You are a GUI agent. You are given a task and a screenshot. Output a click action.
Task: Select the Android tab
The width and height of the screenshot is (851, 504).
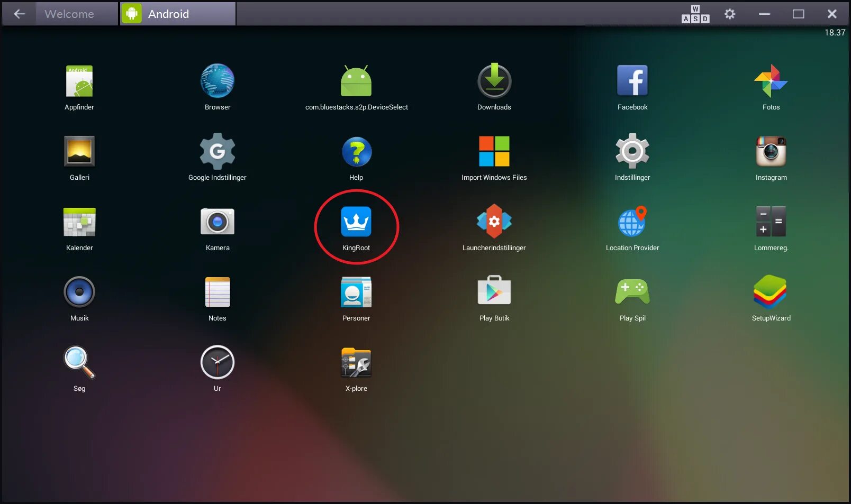click(178, 14)
